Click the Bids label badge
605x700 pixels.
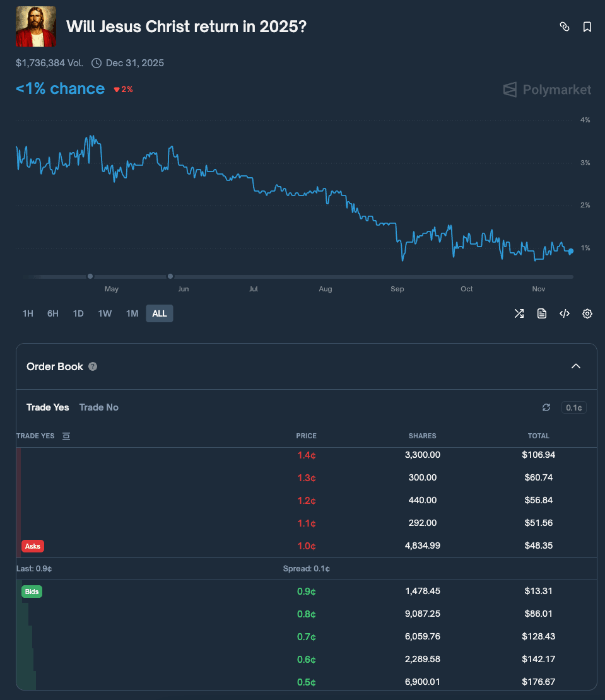[x=31, y=592]
